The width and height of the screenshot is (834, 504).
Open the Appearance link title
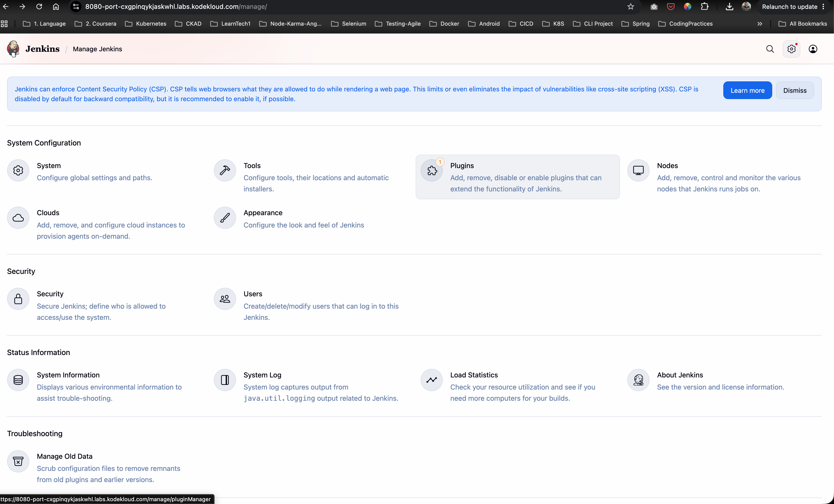coord(263,213)
